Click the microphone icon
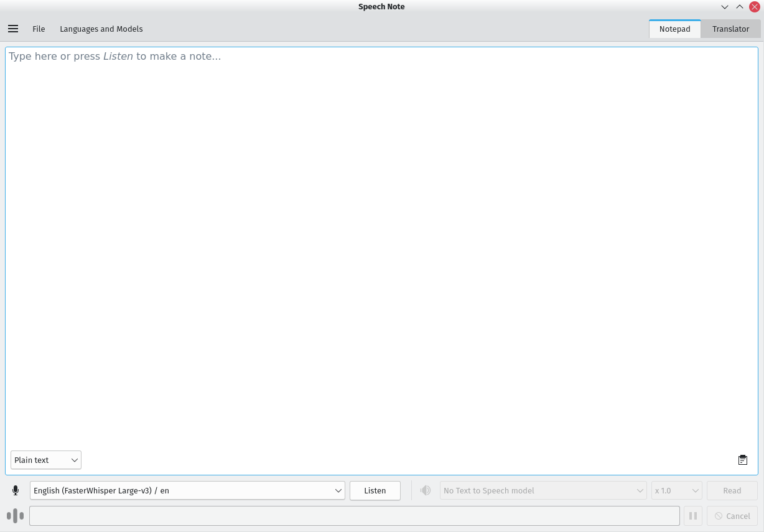Screen dimensions: 764x532 (x=16, y=490)
